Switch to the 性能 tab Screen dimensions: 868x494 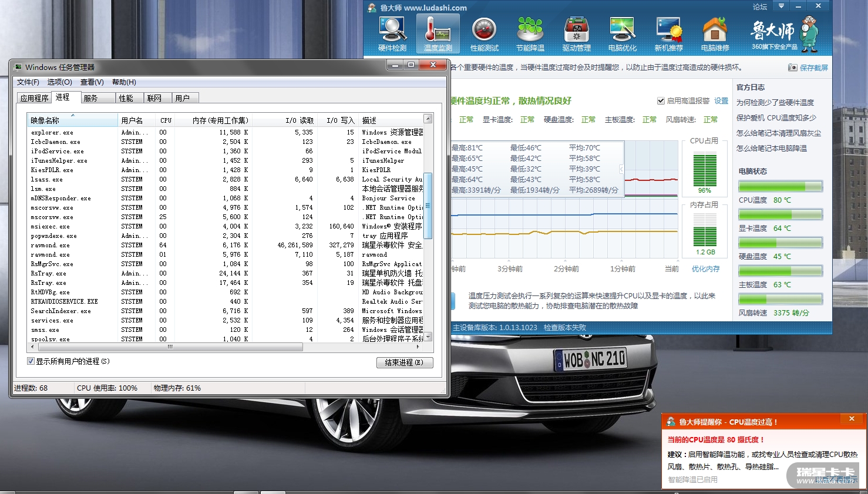point(129,98)
